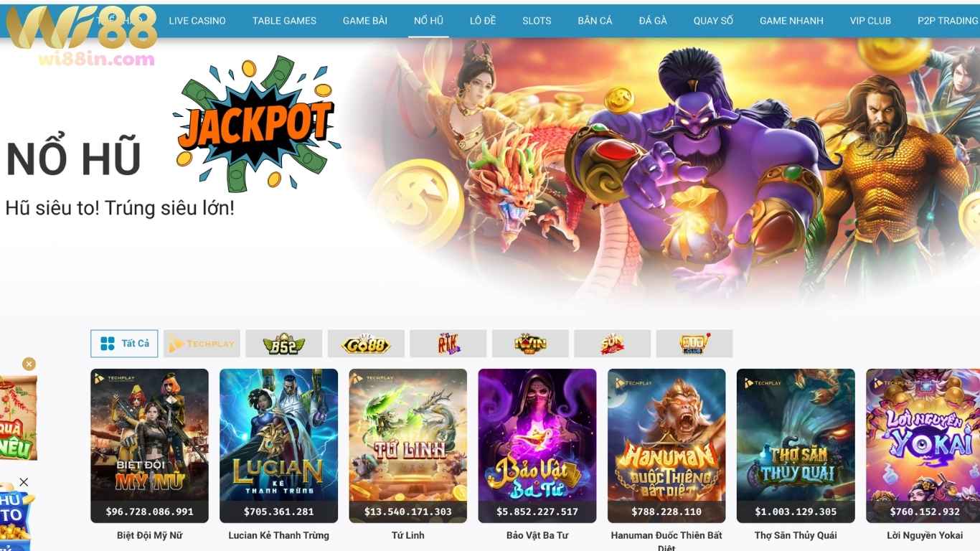The width and height of the screenshot is (980, 551).
Task: Select the B52 provider filter
Action: click(x=283, y=344)
